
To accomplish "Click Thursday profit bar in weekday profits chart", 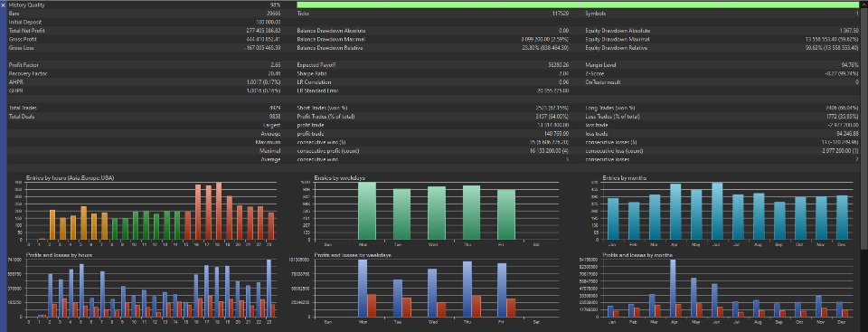I will (x=467, y=289).
